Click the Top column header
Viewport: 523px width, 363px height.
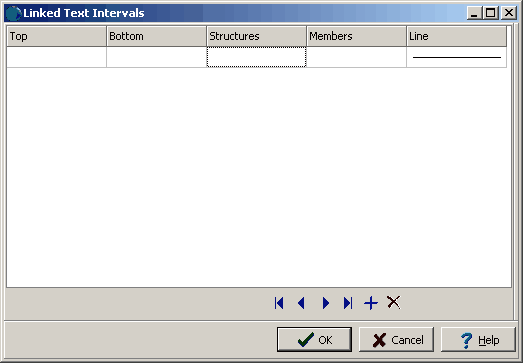[x=56, y=36]
